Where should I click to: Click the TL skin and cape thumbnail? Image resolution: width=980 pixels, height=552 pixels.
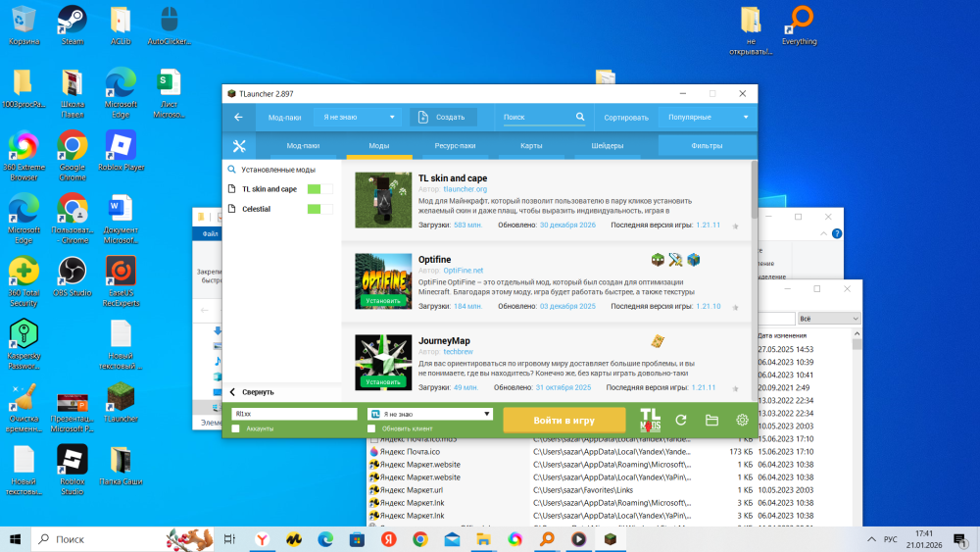(x=383, y=200)
